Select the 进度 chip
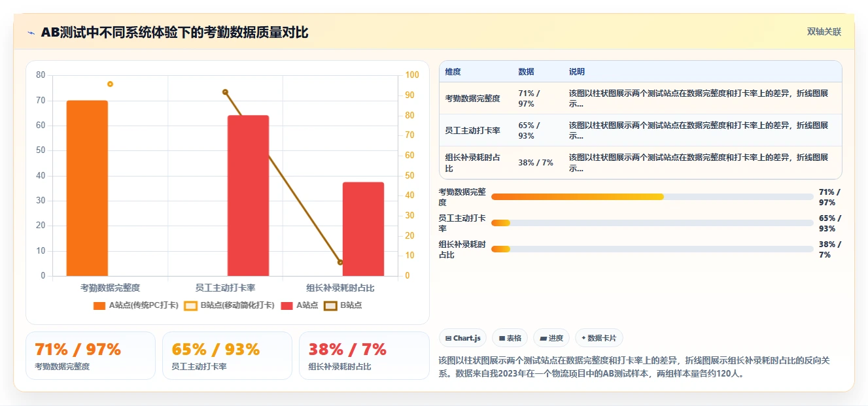Viewport: 868px width, 406px height. point(551,338)
